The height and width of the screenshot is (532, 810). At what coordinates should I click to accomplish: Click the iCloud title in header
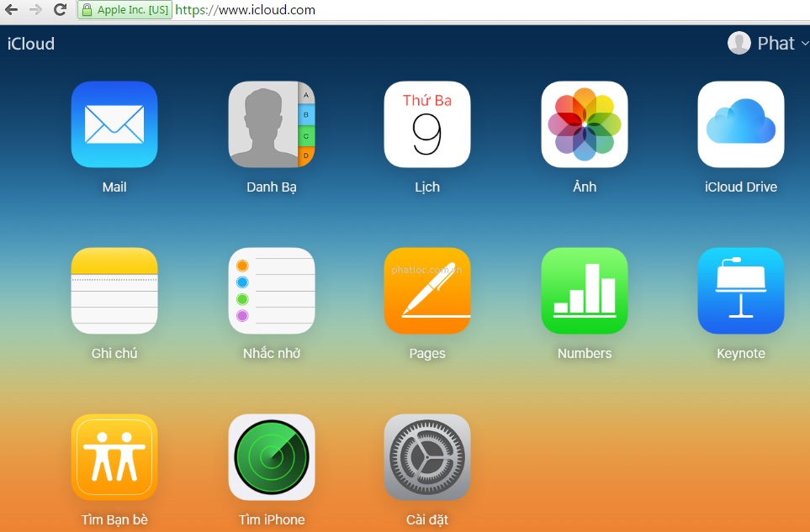coord(30,44)
